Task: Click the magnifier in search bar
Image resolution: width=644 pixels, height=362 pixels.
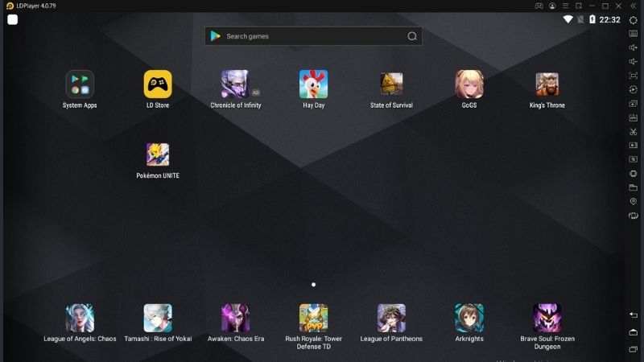Action: pyautogui.click(x=412, y=36)
